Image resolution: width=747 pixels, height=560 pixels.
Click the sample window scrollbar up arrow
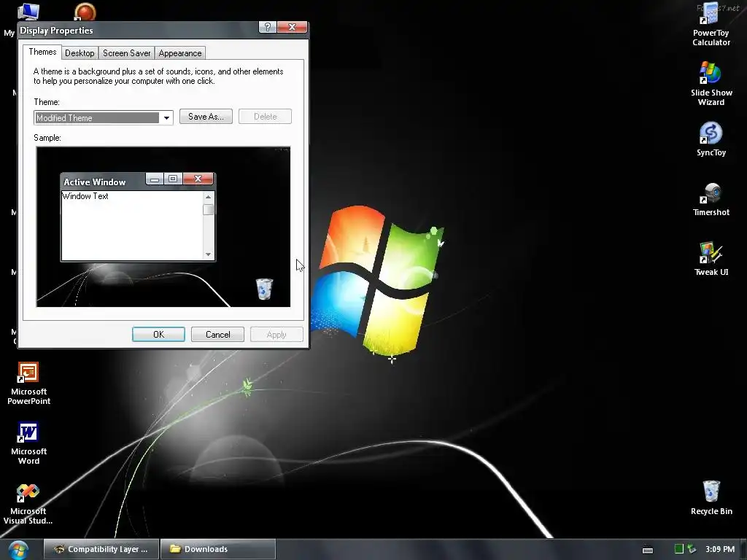[x=208, y=197]
